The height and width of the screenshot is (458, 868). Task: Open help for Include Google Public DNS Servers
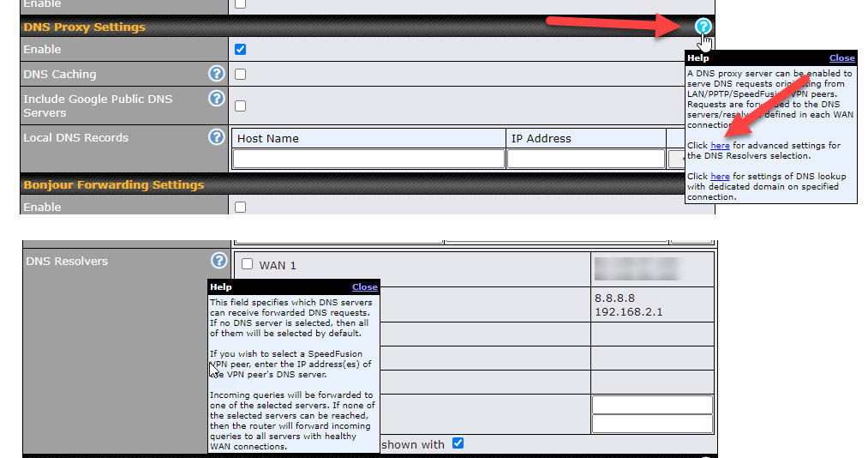[217, 99]
